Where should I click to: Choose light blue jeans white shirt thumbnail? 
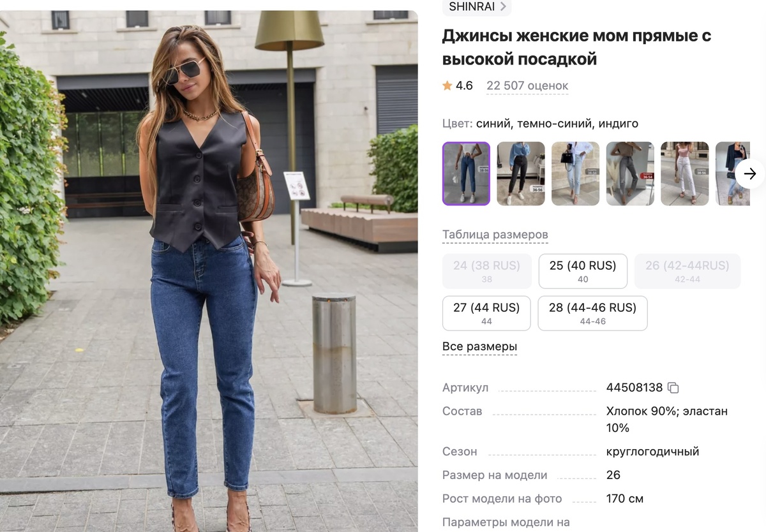(576, 174)
